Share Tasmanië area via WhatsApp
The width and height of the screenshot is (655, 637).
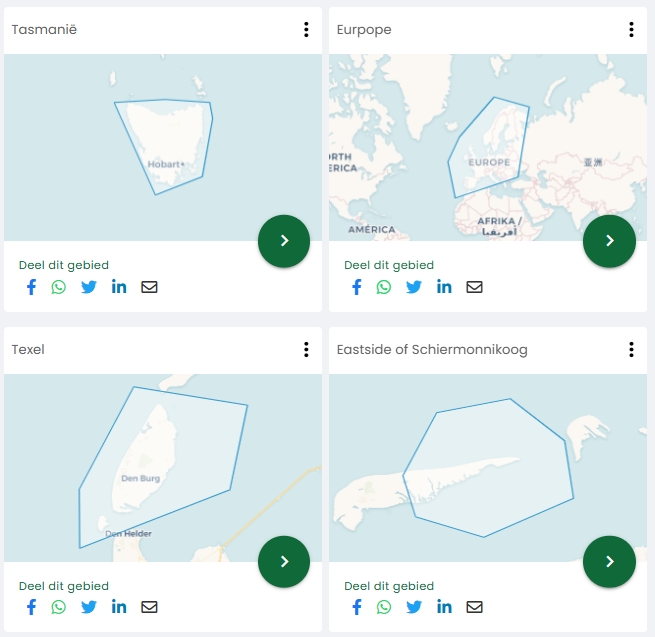pyautogui.click(x=59, y=287)
